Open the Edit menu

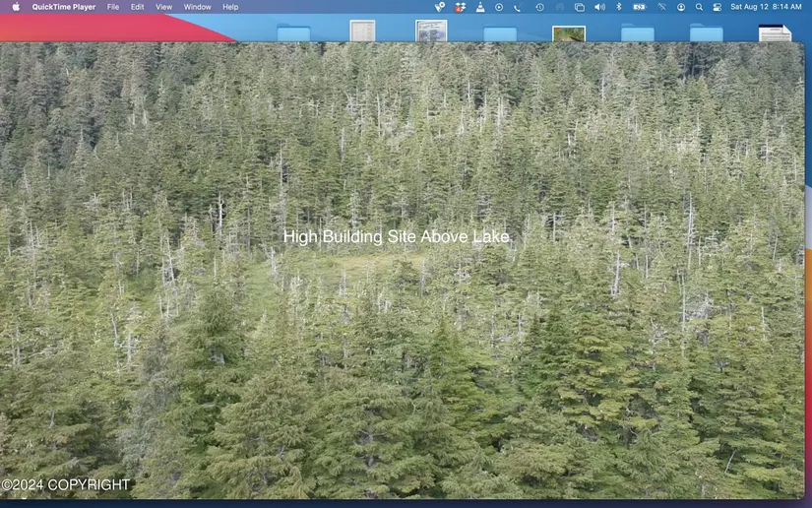[138, 7]
